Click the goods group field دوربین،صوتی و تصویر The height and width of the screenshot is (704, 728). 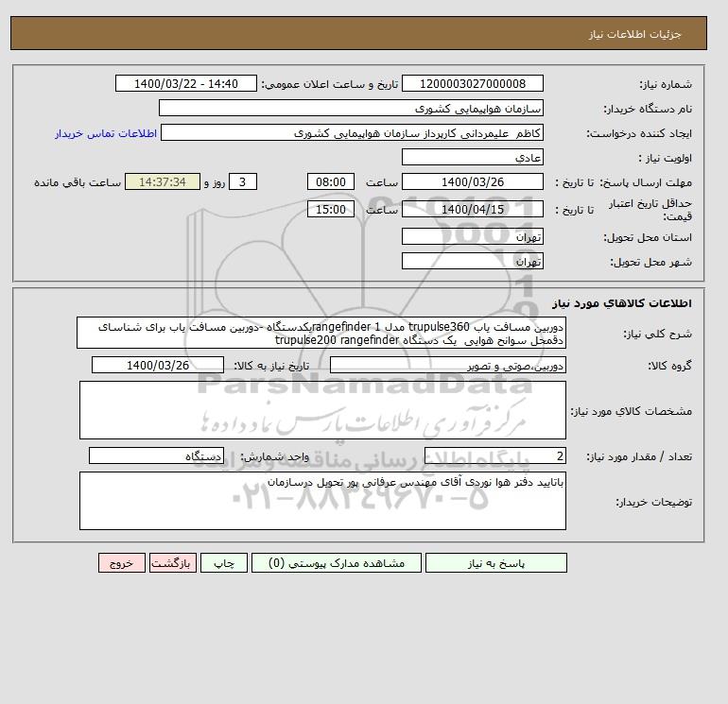tap(447, 365)
